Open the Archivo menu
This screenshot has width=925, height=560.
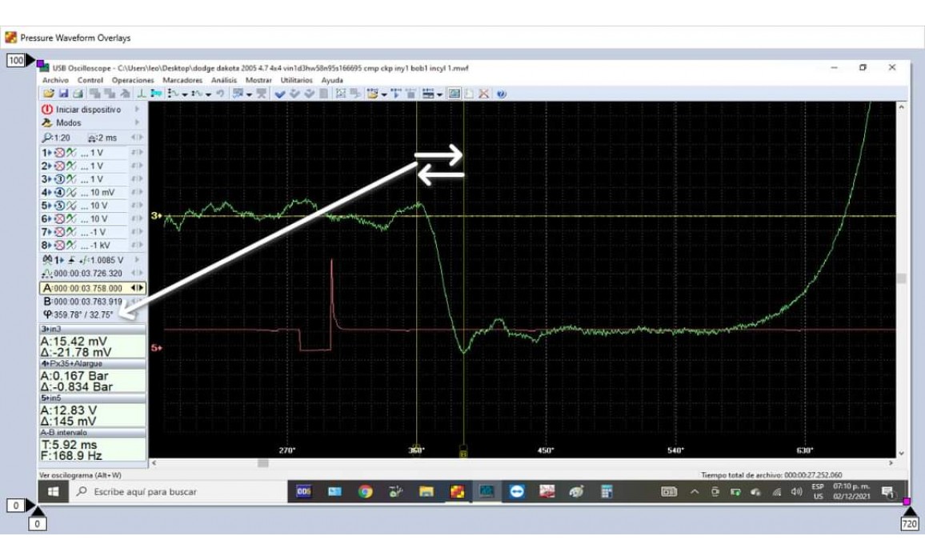point(55,80)
